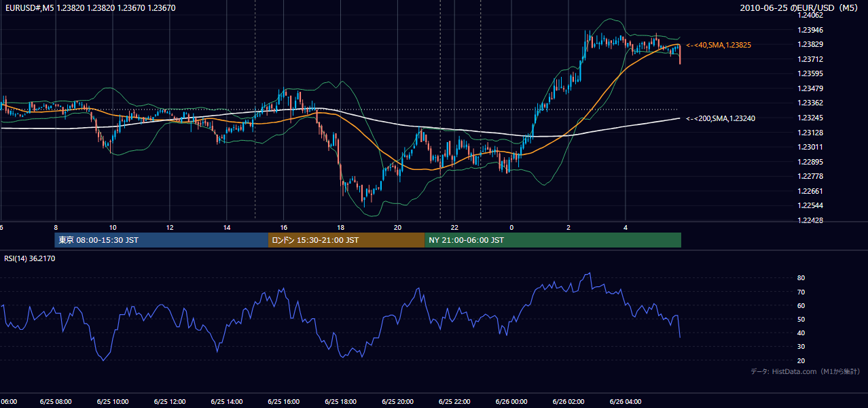Image resolution: width=868 pixels, height=408 pixels.
Task: Click price axis label 1.23362
Action: (x=811, y=103)
